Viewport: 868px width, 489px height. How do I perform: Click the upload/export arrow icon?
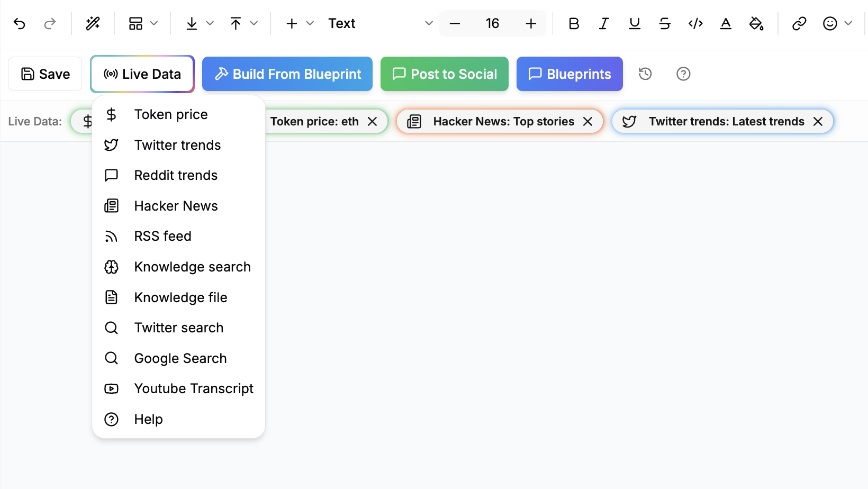click(236, 23)
